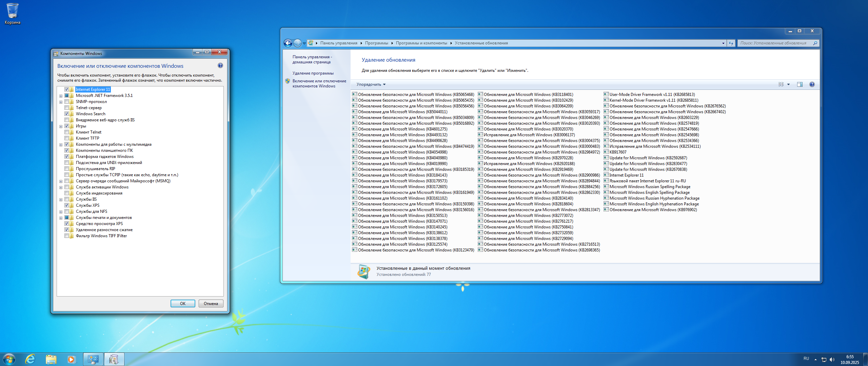Uncheck Windows Search checkbox
This screenshot has width=868, height=366.
[66, 114]
